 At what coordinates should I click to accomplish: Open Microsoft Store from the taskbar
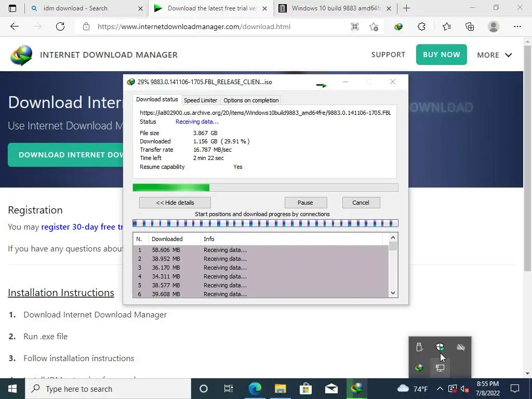tap(305, 389)
